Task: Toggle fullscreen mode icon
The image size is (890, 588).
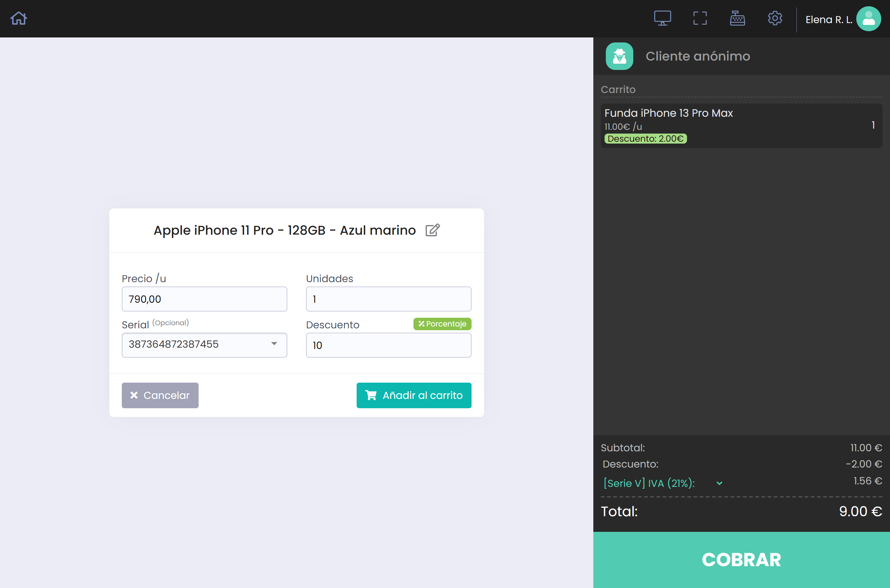Action: (700, 18)
